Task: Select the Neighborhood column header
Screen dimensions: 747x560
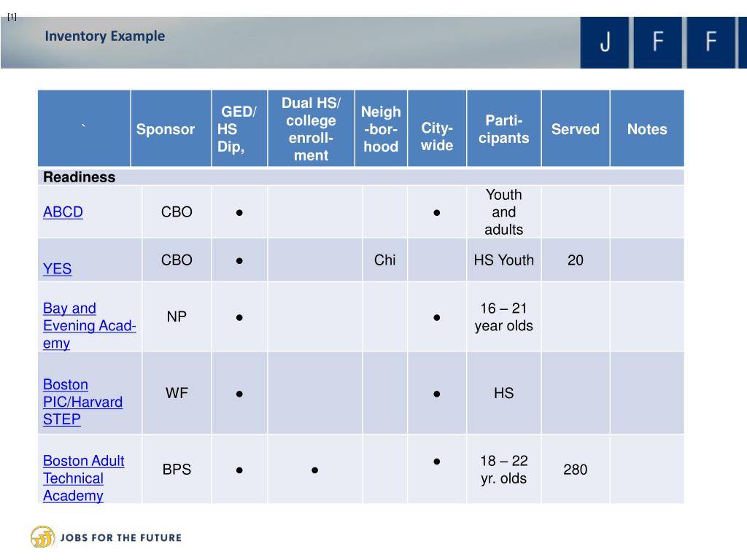Action: (x=381, y=128)
